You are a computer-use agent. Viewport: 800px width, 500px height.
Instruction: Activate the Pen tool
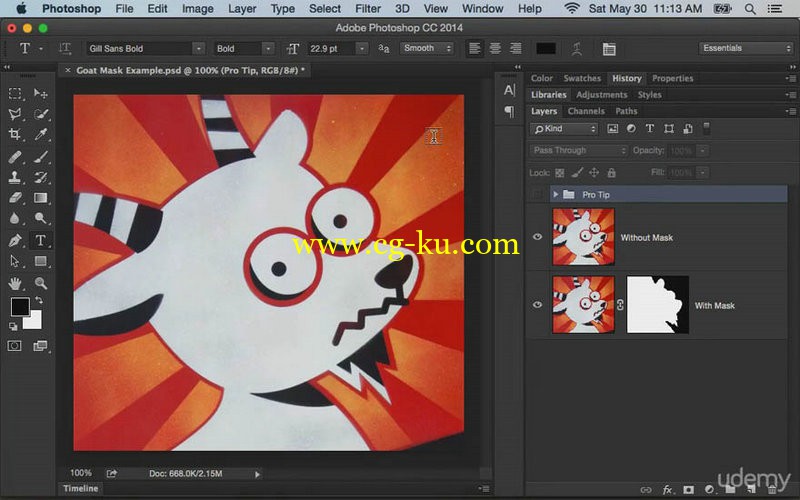pos(15,240)
